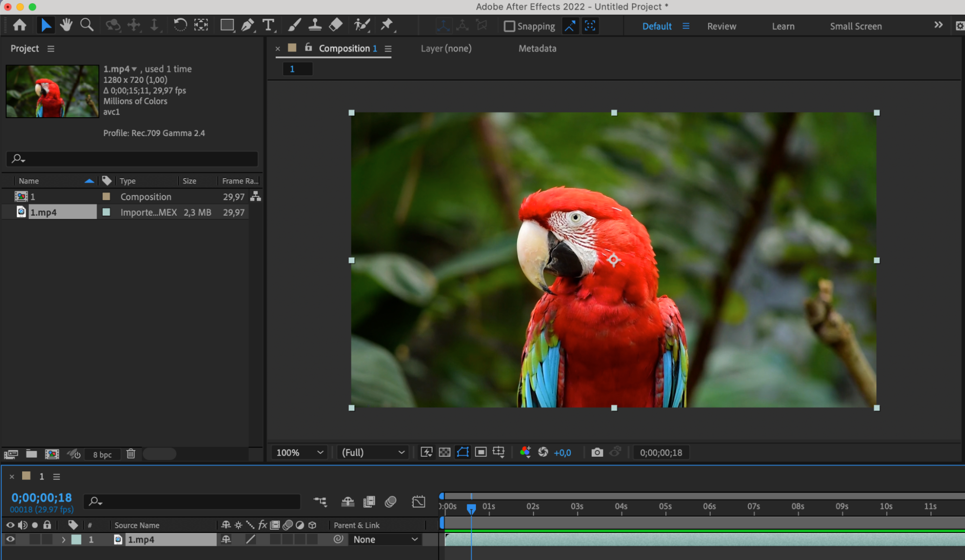Select the Hand tool

66,25
